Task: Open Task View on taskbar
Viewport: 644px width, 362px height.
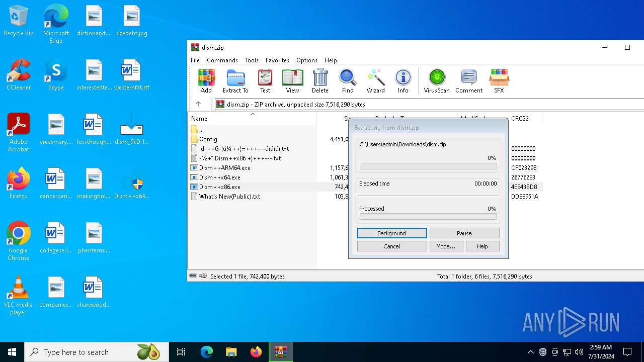Action: click(x=181, y=352)
